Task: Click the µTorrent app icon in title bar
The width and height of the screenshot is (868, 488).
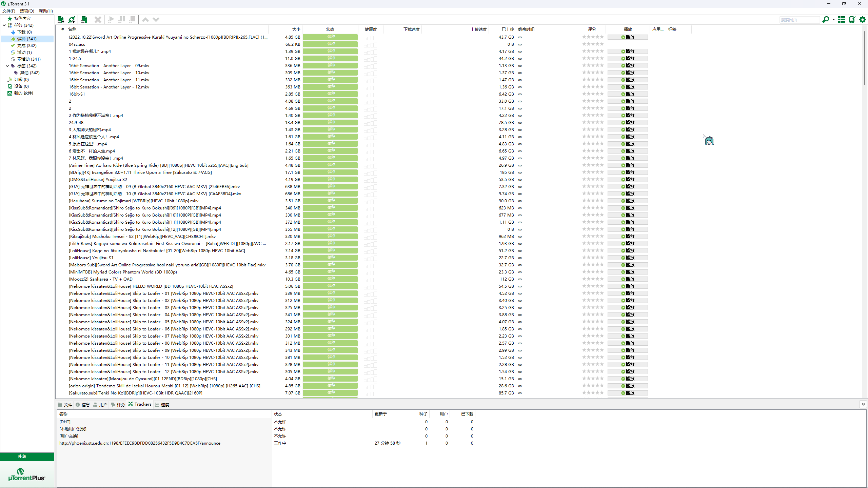Action: coord(4,4)
